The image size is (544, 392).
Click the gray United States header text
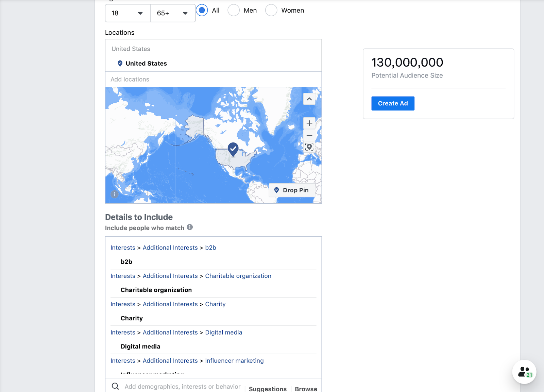point(131,49)
